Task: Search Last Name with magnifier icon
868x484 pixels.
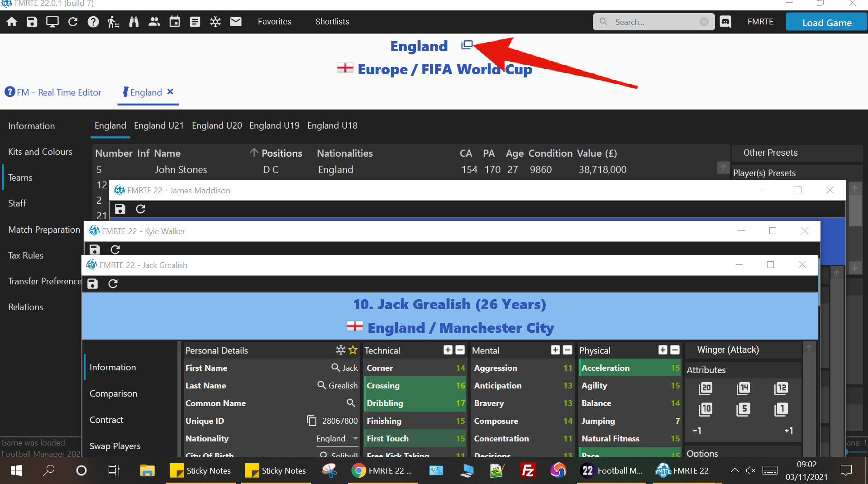Action: (x=322, y=385)
